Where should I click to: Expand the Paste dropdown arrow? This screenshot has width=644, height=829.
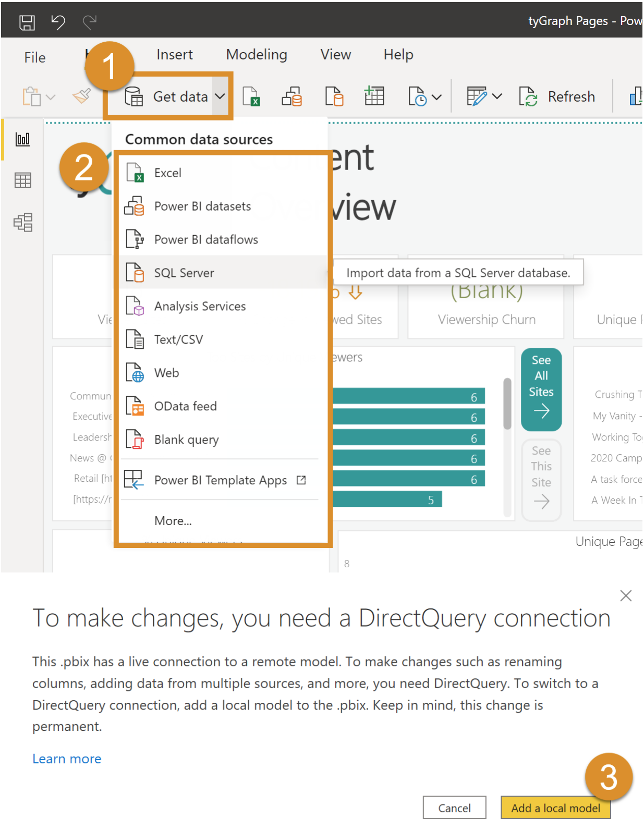(51, 97)
